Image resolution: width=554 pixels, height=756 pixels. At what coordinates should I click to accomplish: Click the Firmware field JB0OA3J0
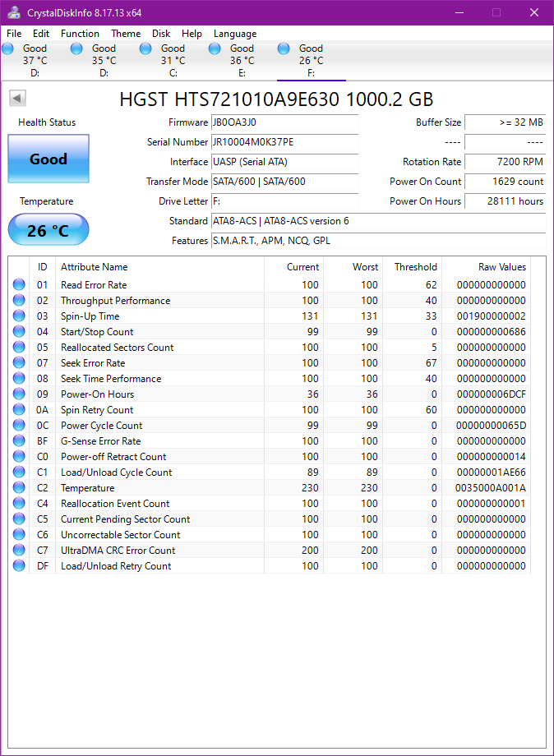284,122
